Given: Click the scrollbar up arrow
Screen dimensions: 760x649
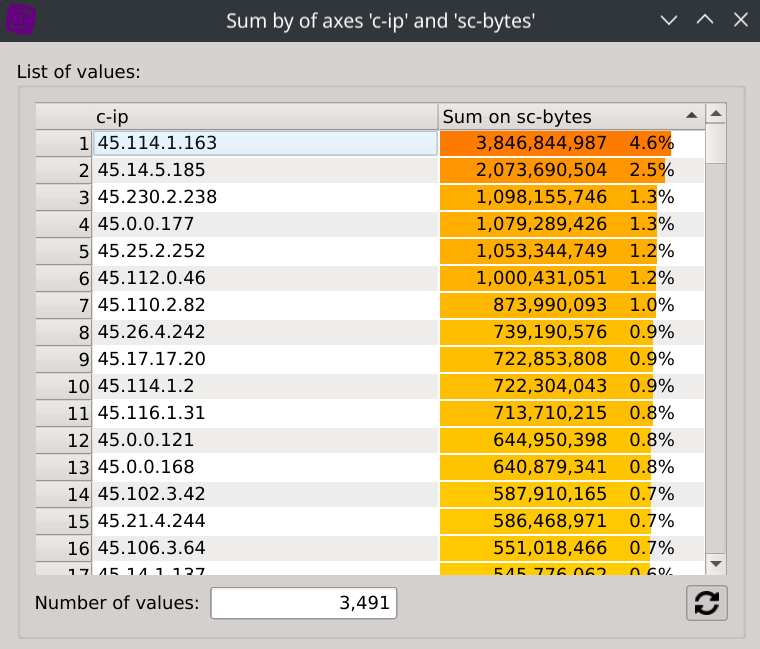Looking at the screenshot, I should 715,116.
